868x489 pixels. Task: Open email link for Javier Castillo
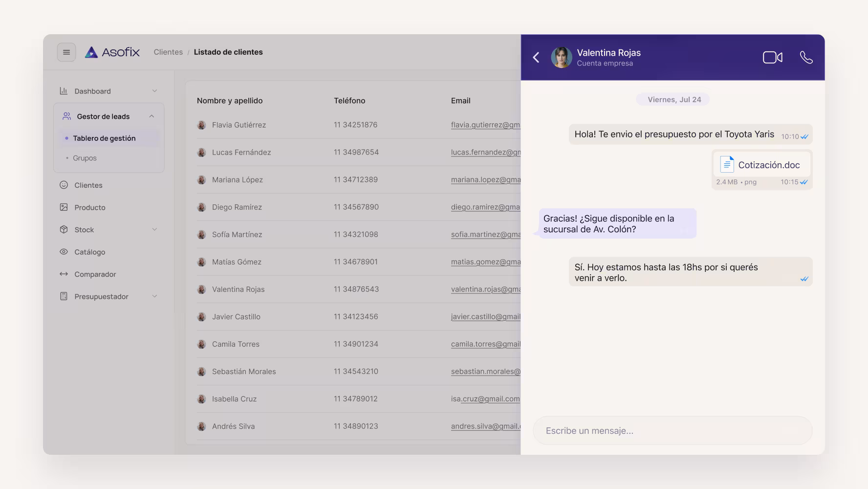[486, 317]
